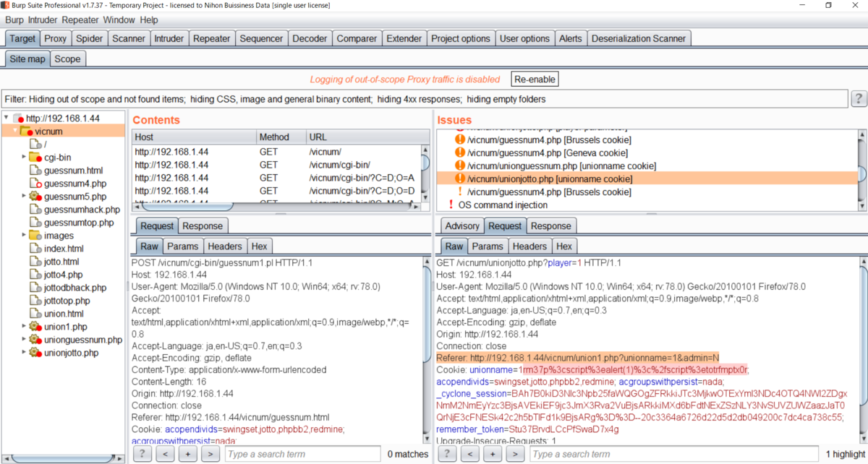Click the gear file icon for union1.php

(35, 327)
